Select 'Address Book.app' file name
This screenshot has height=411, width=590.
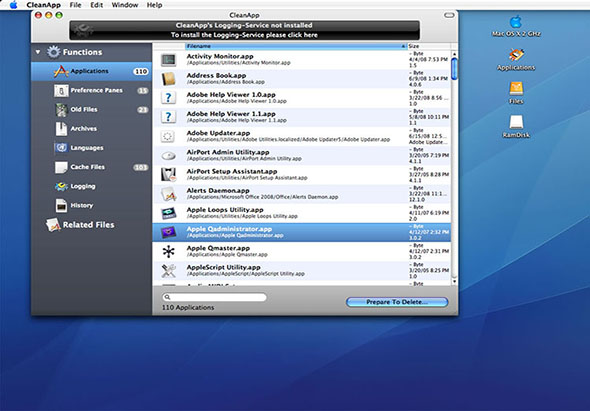point(216,76)
